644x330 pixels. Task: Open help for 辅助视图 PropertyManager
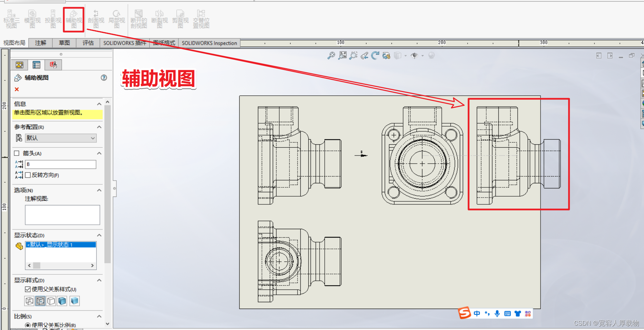click(104, 78)
